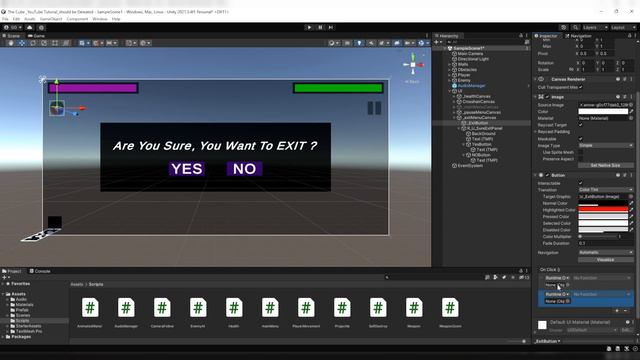The image size is (640, 360).
Task: Click the Pause button in the top toolbar
Action: tap(320, 27)
